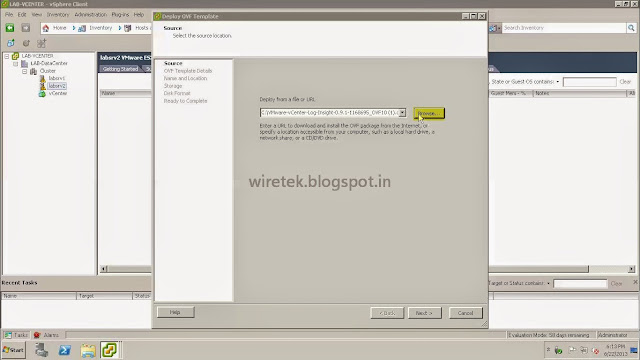The width and height of the screenshot is (640, 360).
Task: Click the Home house icon in breadcrumb
Action: 46,28
